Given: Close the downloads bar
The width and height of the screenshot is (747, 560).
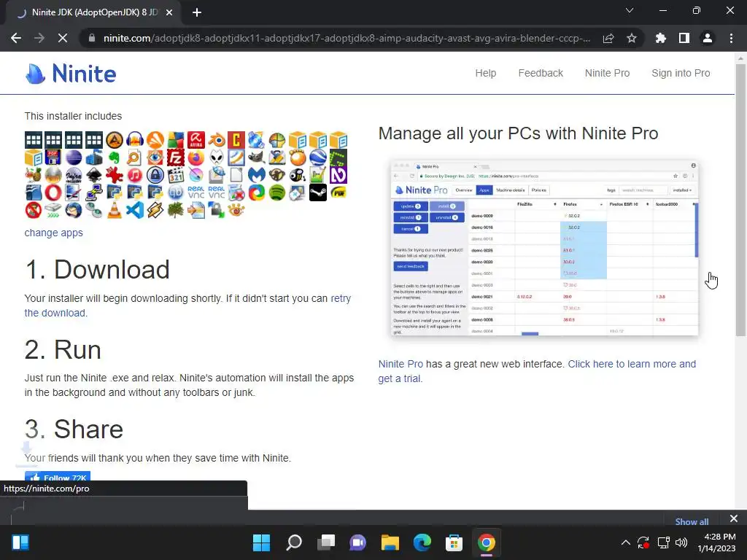Looking at the screenshot, I should [x=734, y=518].
